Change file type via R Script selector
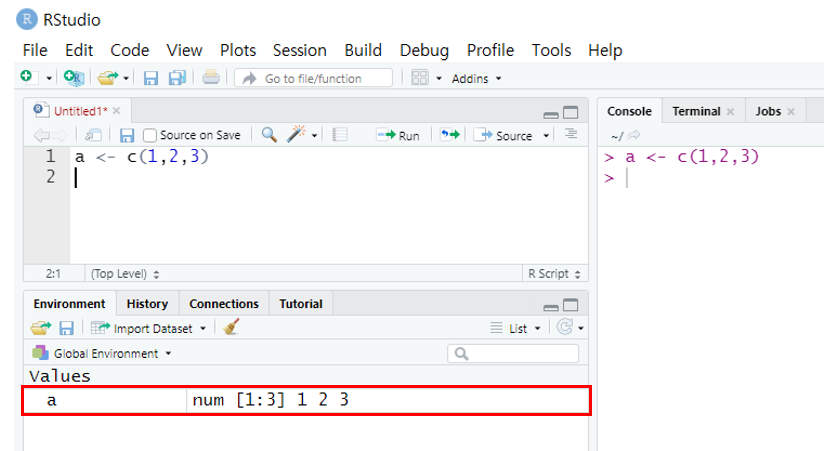 pos(554,274)
